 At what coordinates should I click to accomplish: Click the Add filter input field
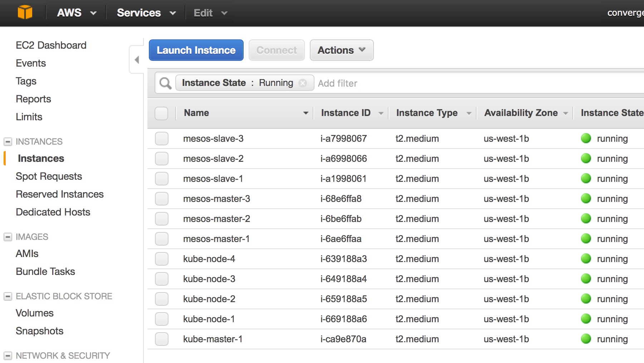[394, 83]
